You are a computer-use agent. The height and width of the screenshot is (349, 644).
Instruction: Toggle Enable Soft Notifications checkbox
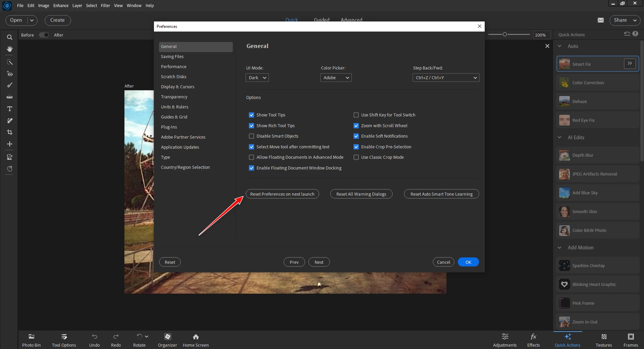click(x=356, y=136)
